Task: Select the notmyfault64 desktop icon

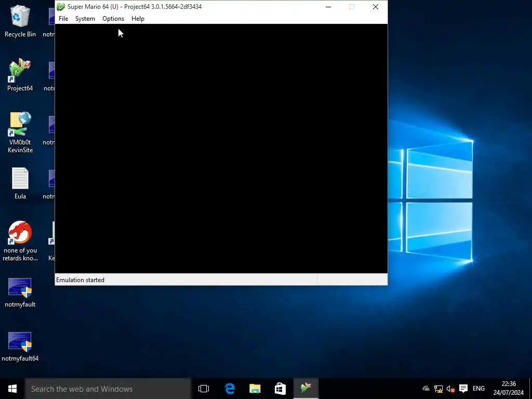Action: [x=20, y=347]
